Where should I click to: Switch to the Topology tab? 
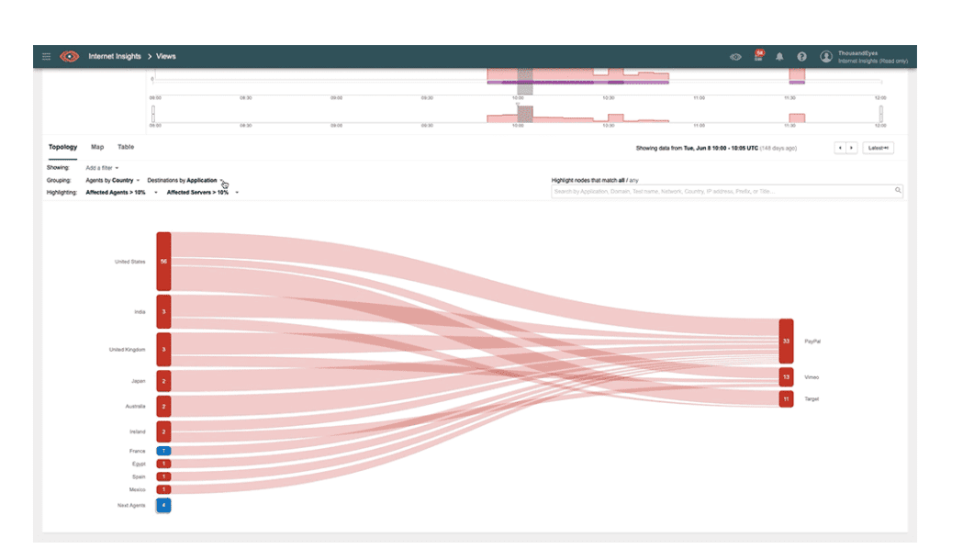(62, 147)
